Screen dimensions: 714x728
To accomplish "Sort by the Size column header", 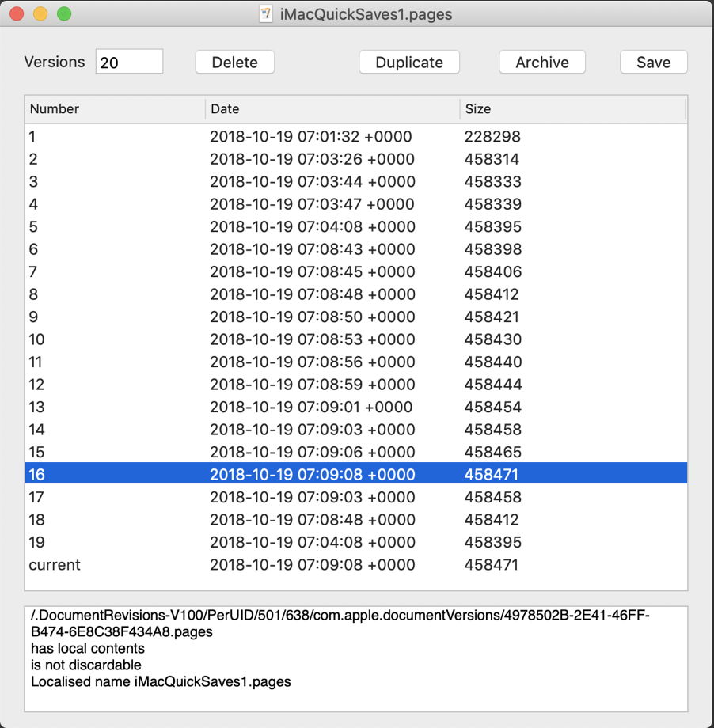I will pos(572,109).
